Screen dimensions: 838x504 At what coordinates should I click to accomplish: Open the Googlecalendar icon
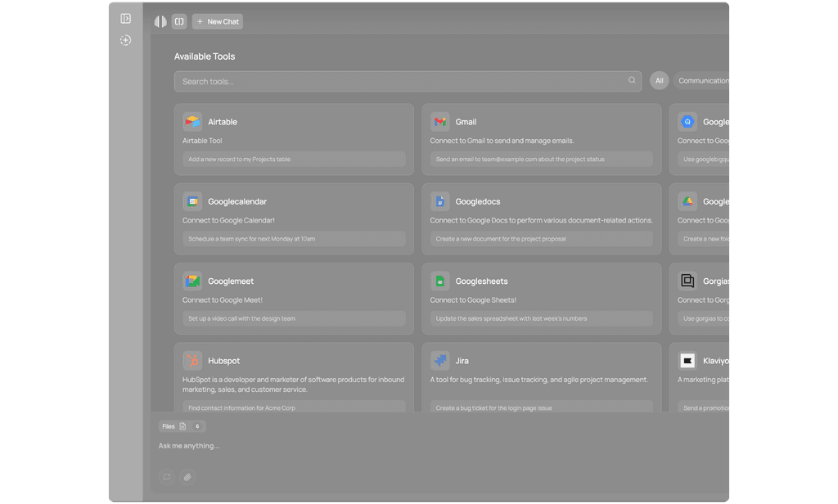(x=192, y=201)
